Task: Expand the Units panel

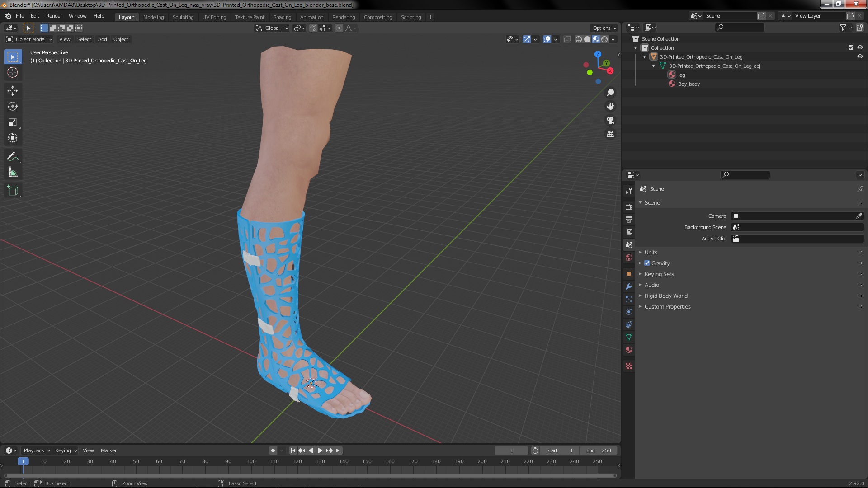Action: coord(651,253)
